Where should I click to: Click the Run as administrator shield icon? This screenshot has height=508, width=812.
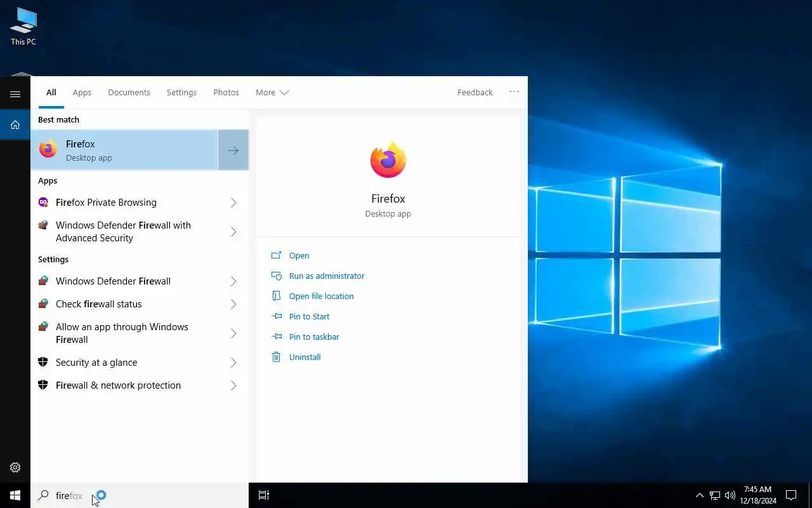(276, 276)
